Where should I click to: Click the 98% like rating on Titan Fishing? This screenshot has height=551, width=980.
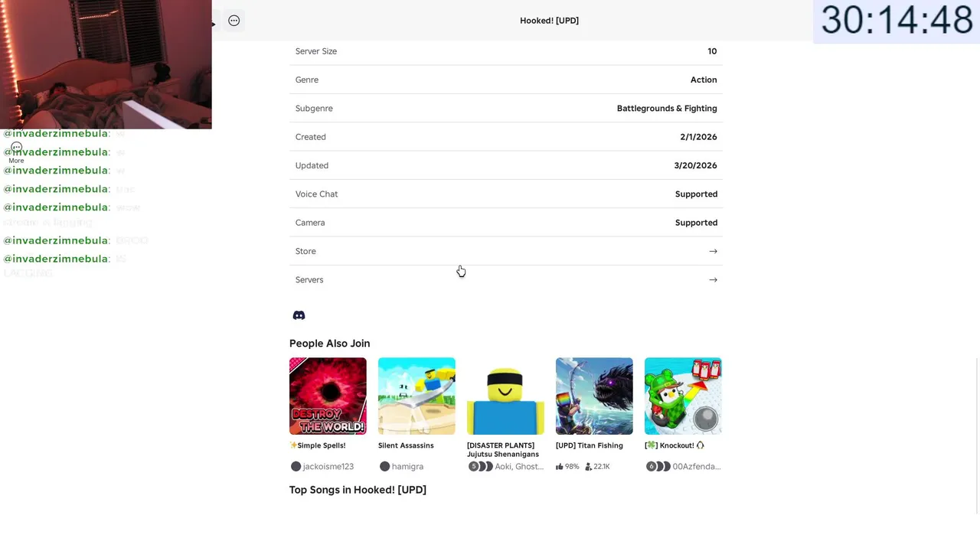[567, 466]
